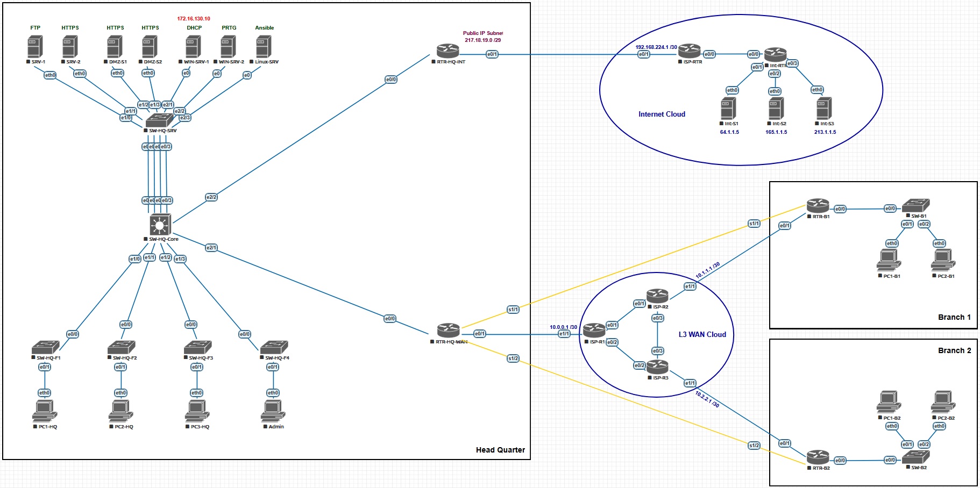Select the PC2-B2 computer icon

click(943, 403)
